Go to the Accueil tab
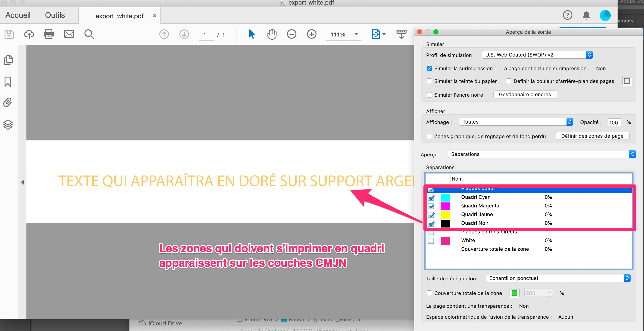 18,15
